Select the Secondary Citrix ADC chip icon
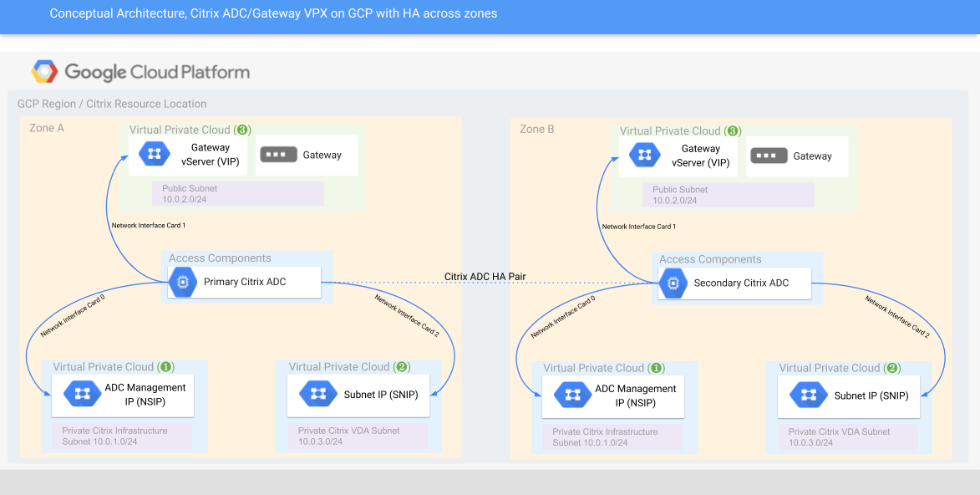The height and width of the screenshot is (495, 980). coord(673,283)
